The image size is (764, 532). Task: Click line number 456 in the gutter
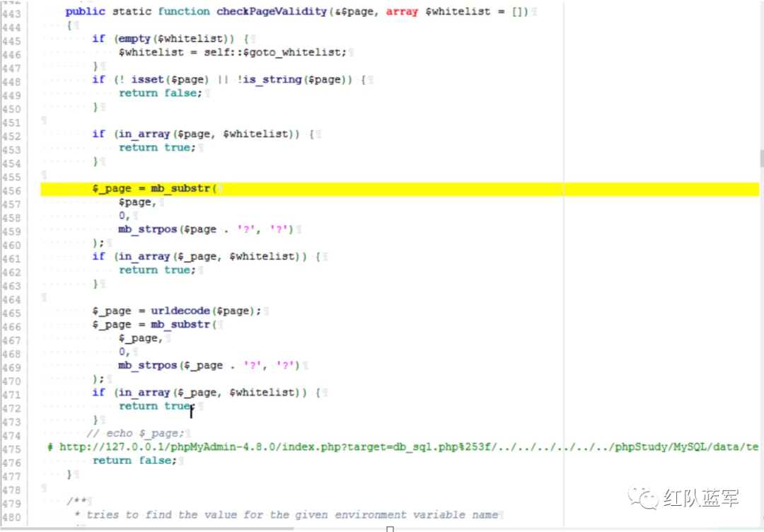[11, 190]
